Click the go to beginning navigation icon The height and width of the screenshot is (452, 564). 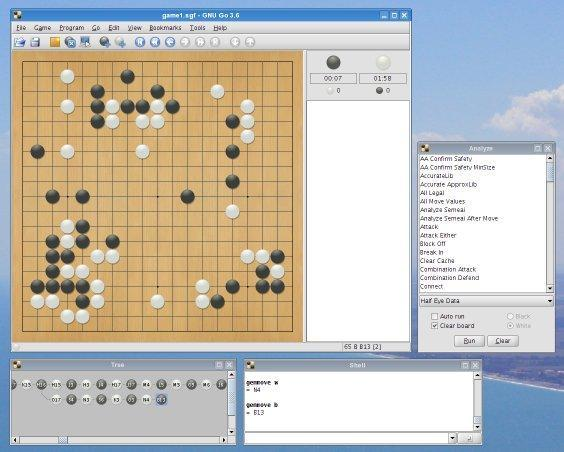pos(140,42)
